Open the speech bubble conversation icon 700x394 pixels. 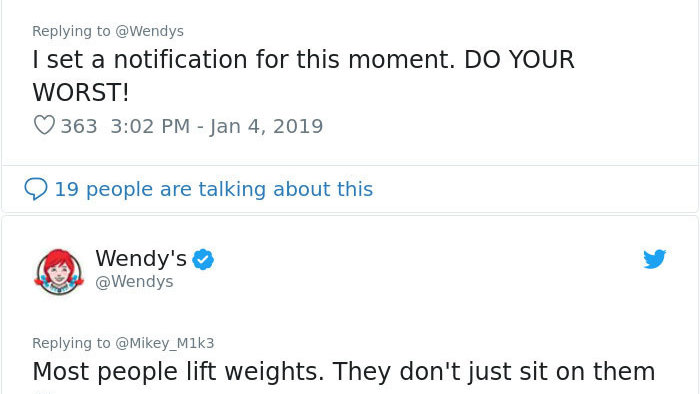point(36,189)
